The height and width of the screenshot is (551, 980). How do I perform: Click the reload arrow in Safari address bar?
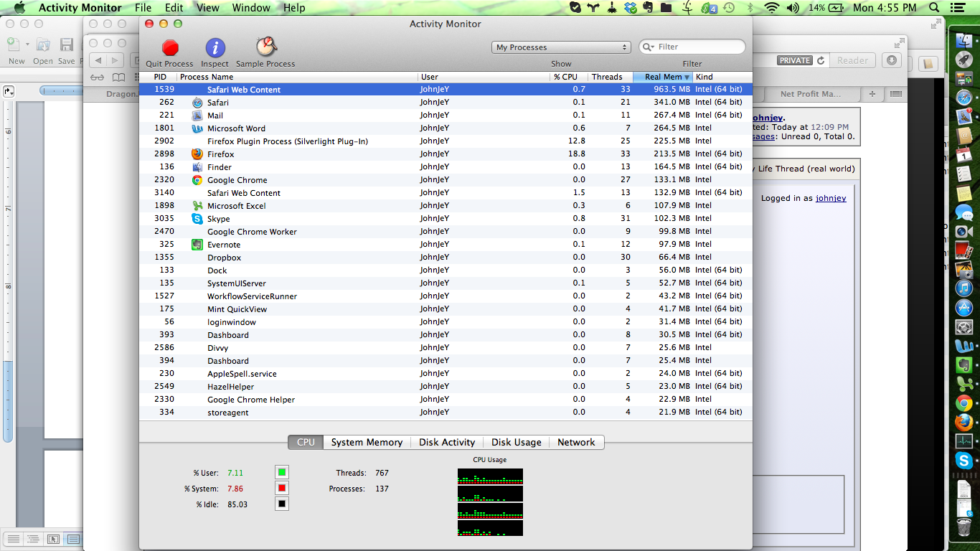821,61
